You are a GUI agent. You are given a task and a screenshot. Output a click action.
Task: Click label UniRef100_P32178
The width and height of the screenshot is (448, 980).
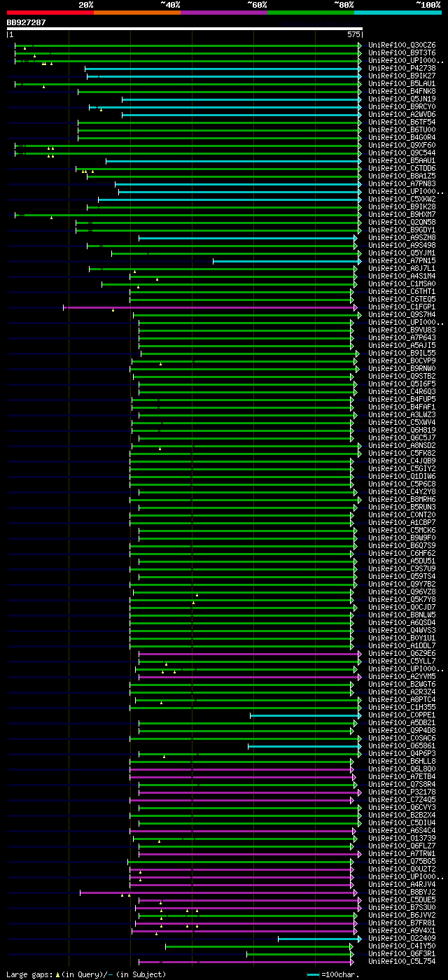pos(402,792)
